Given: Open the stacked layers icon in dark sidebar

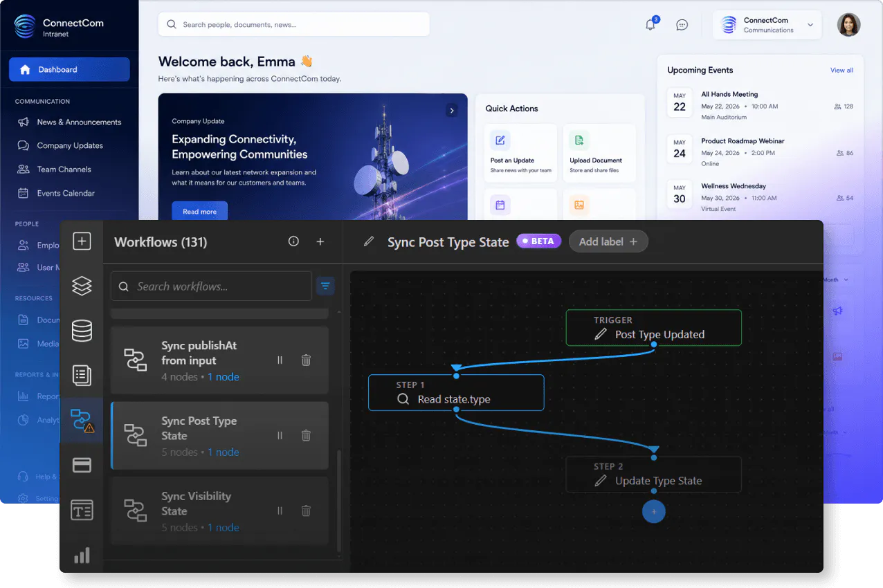Looking at the screenshot, I should 82,286.
